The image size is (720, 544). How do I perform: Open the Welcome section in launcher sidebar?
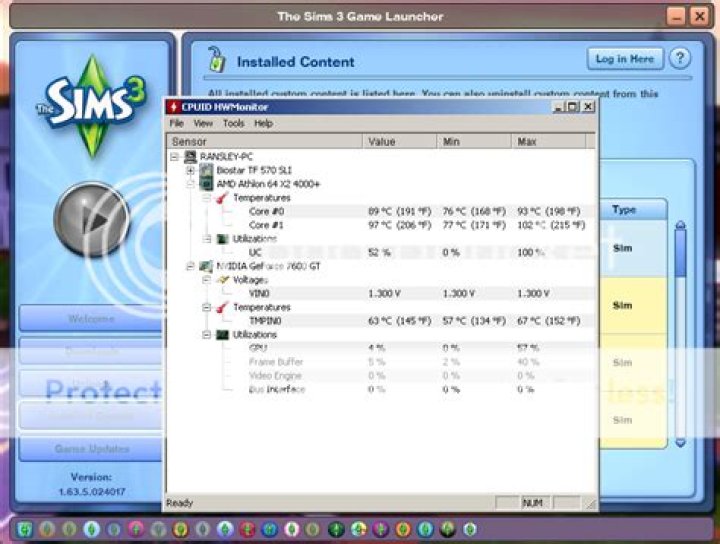pos(91,319)
